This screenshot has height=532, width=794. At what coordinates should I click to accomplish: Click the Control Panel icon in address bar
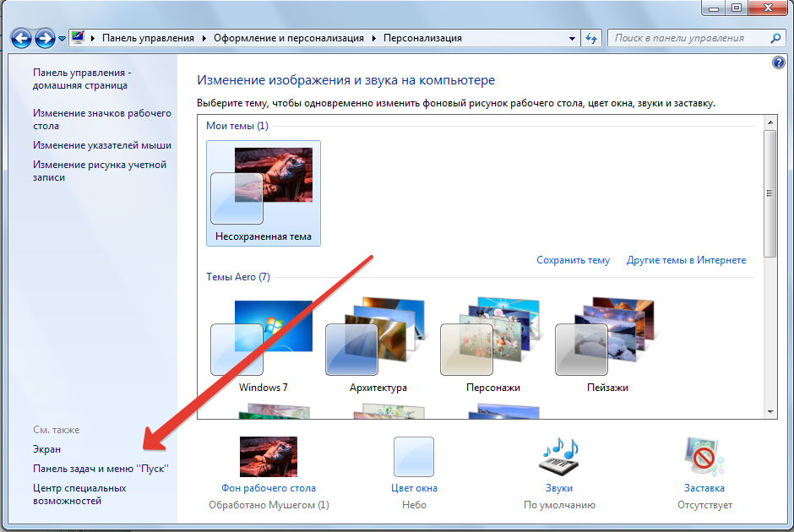[x=78, y=37]
